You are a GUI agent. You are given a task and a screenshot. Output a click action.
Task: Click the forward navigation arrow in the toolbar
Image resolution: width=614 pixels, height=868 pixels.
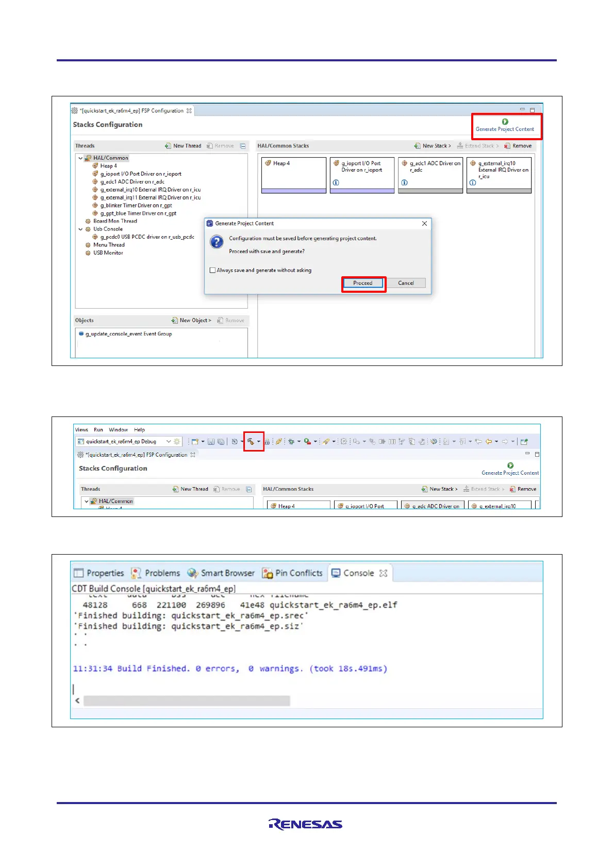point(505,442)
